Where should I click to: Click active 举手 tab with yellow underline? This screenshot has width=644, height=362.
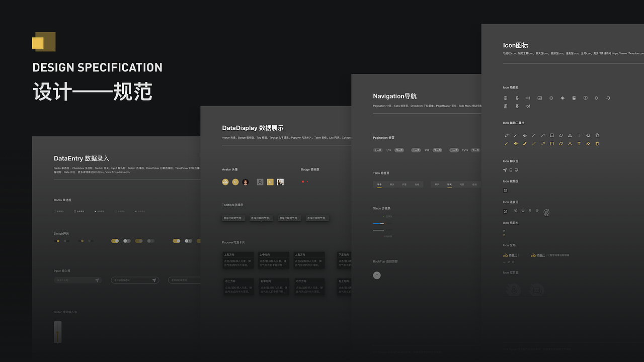pyautogui.click(x=379, y=185)
